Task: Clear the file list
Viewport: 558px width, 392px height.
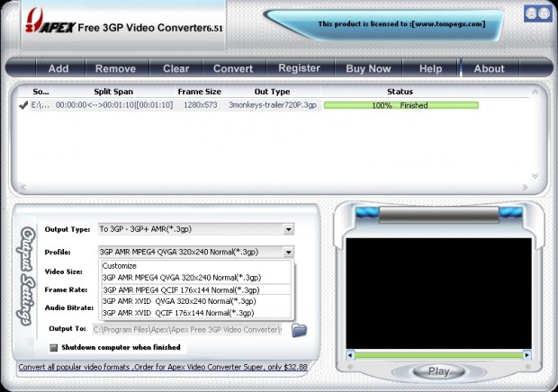Action: click(175, 68)
